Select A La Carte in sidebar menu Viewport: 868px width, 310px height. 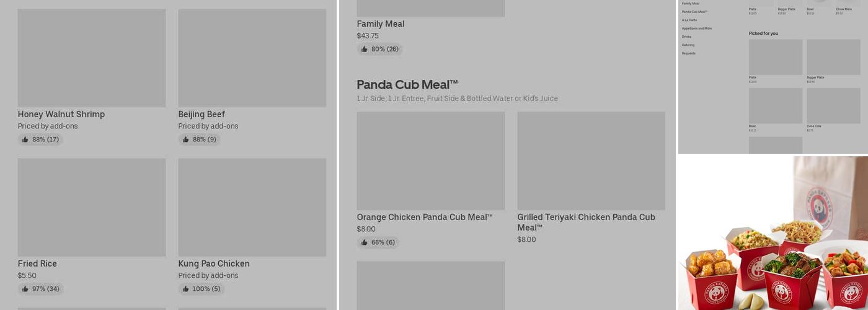pyautogui.click(x=689, y=20)
